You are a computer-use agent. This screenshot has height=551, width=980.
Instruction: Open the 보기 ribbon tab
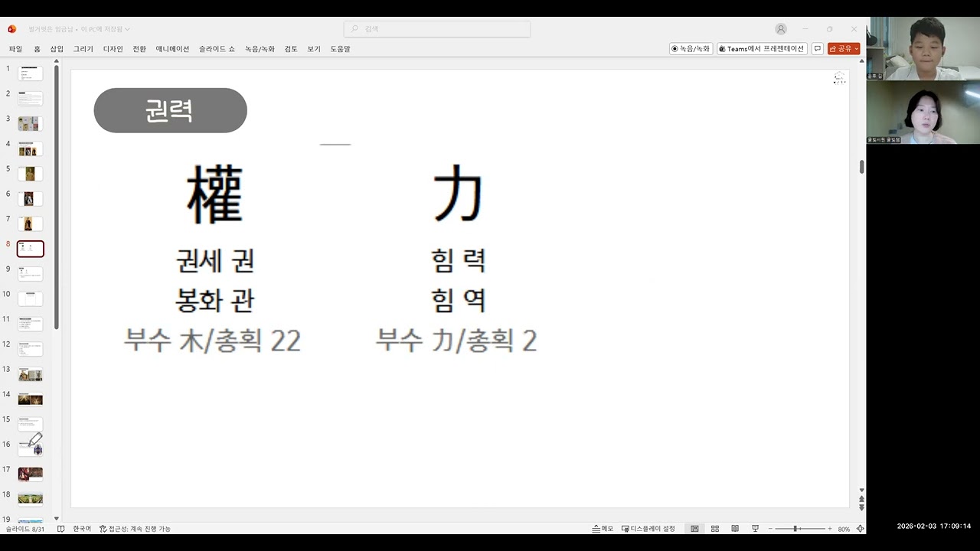314,49
